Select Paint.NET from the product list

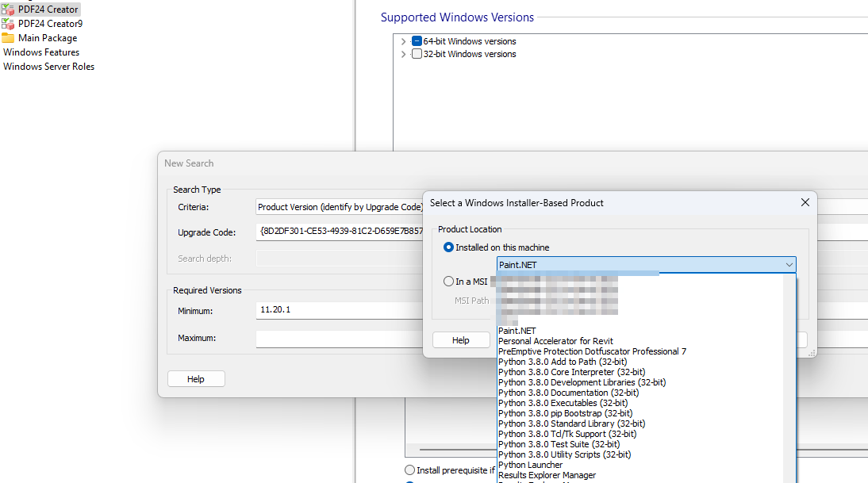516,331
